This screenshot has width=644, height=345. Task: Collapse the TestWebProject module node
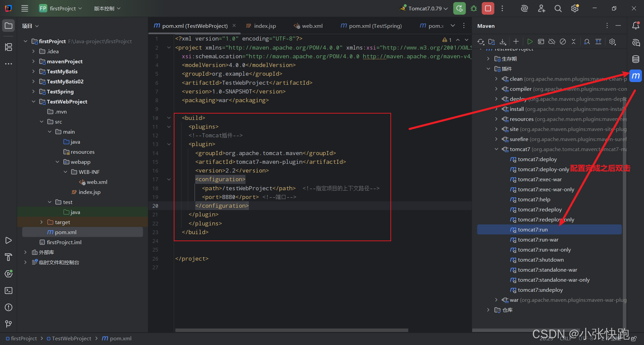pos(33,101)
